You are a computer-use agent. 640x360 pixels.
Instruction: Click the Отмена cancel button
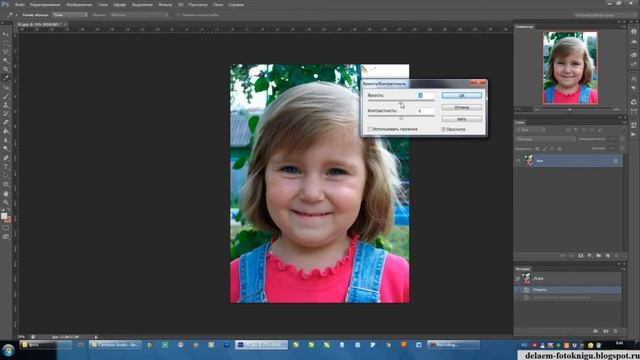coord(462,107)
